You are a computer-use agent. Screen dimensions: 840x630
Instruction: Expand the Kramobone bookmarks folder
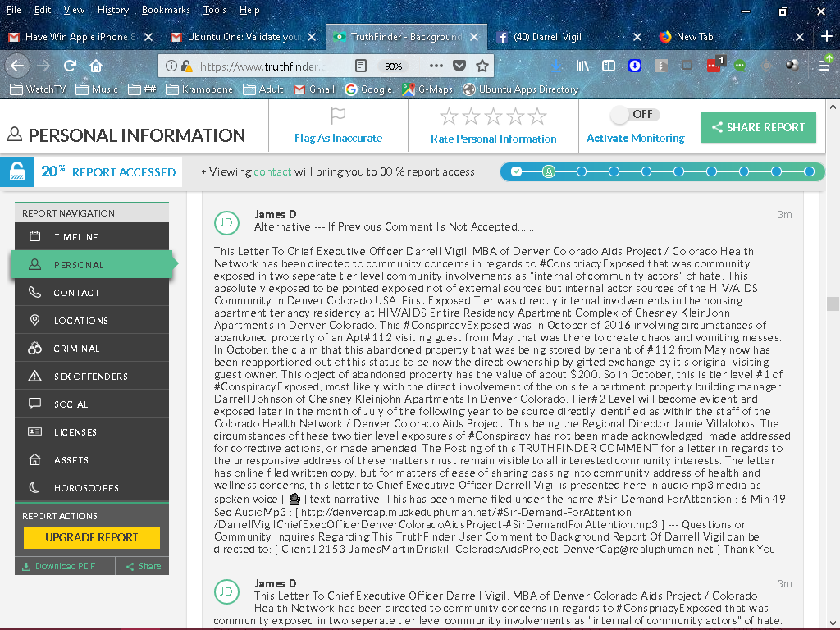coord(199,89)
